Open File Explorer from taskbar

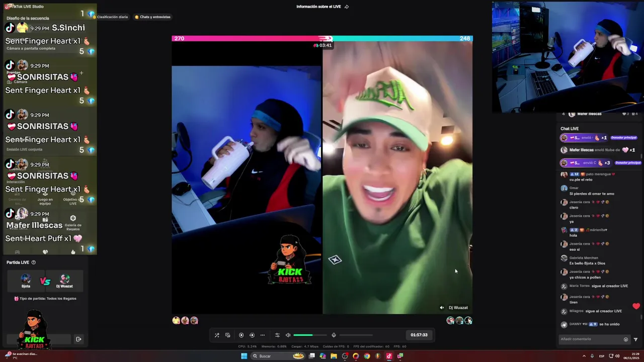tap(334, 356)
